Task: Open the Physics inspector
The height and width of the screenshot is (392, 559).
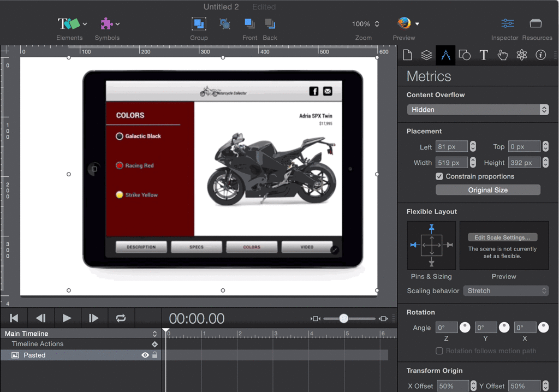Action: pyautogui.click(x=522, y=55)
